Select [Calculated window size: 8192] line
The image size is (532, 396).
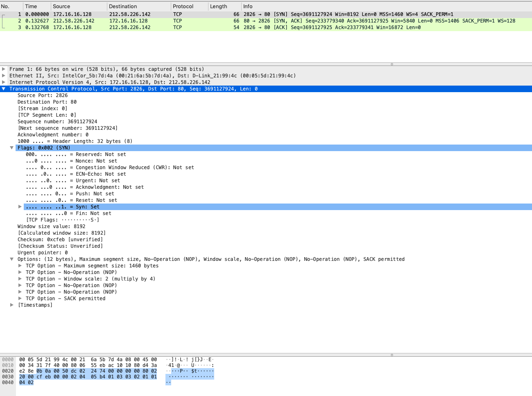coord(62,233)
